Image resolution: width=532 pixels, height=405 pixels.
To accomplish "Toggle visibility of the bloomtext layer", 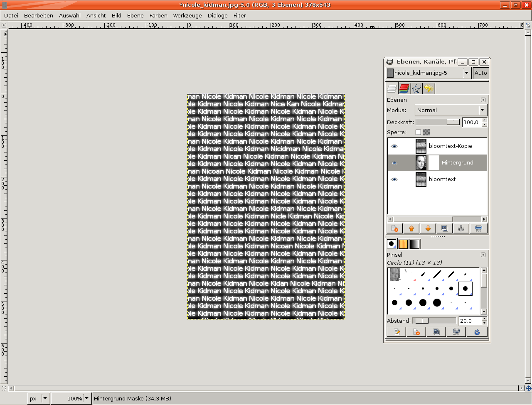I will click(x=394, y=179).
